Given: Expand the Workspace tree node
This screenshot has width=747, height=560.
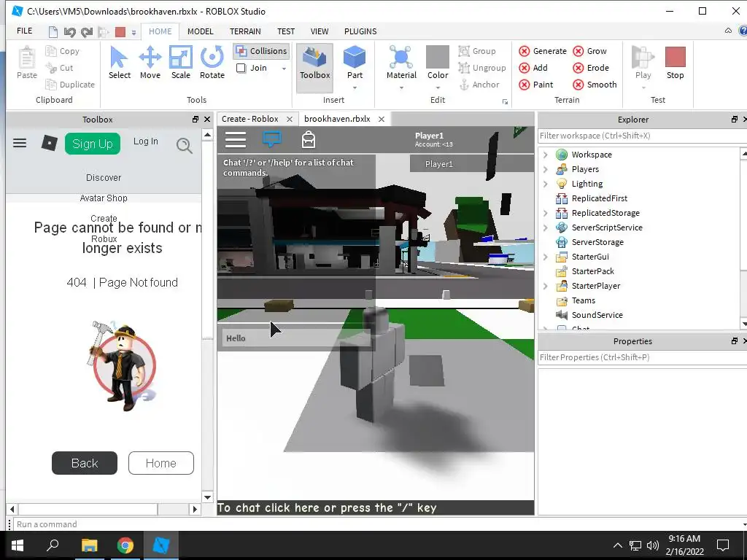Looking at the screenshot, I should 546,155.
